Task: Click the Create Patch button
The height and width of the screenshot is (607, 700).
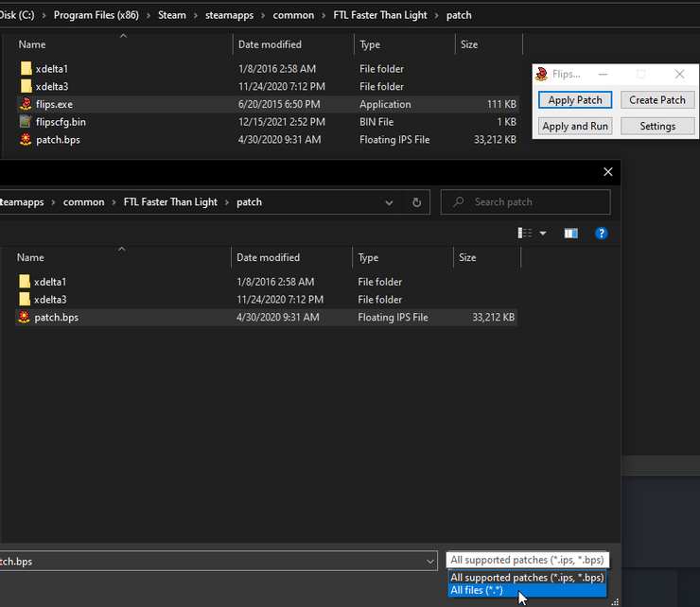Action: (657, 100)
